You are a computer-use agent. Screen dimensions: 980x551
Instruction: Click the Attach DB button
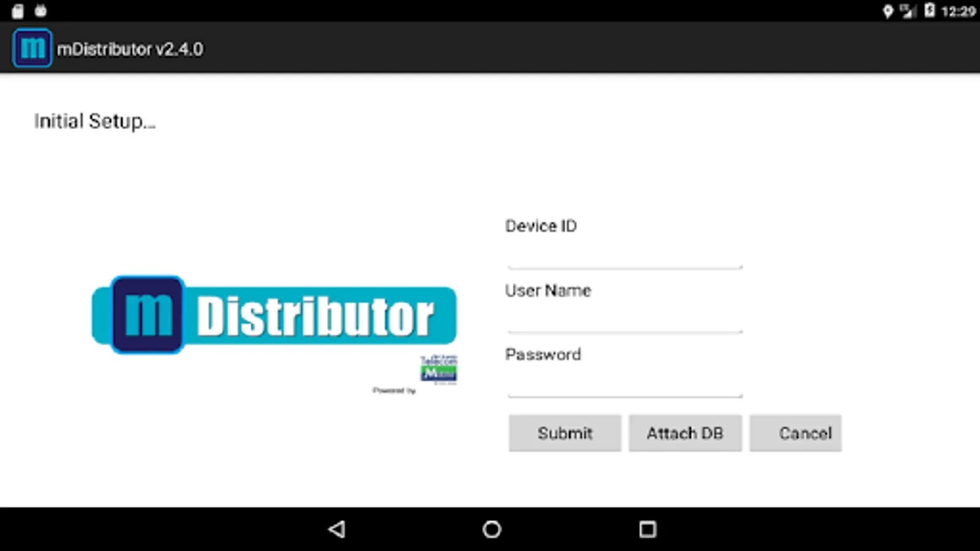pos(685,433)
